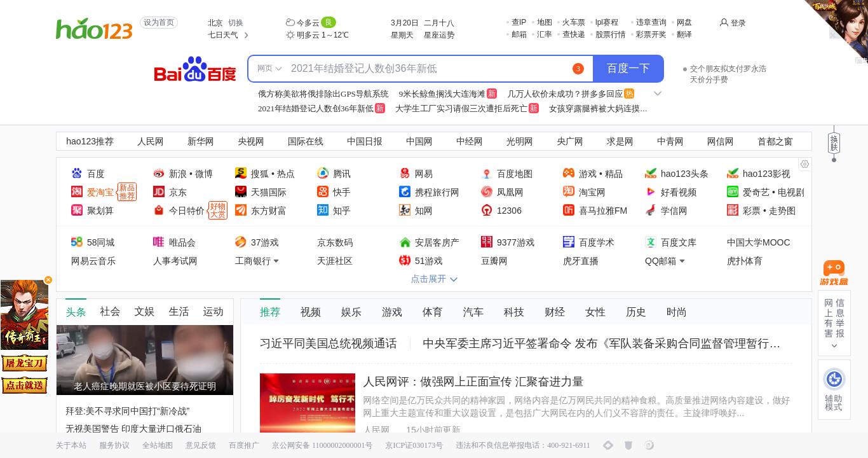Switch to the 娱乐 tab
868x458 pixels.
pyautogui.click(x=351, y=312)
